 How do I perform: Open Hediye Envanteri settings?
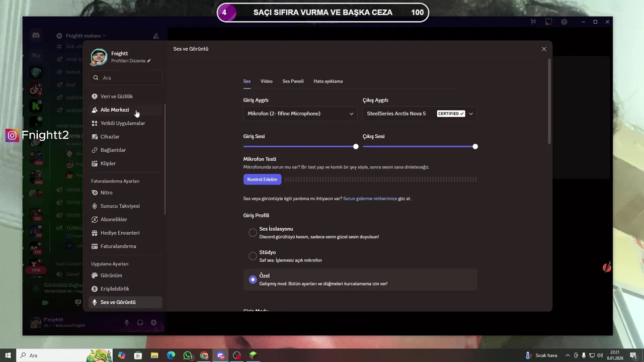[x=125, y=233]
